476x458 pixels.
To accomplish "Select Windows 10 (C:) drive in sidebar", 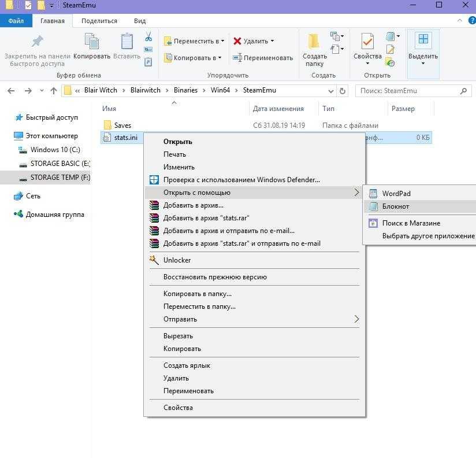I will tap(55, 150).
